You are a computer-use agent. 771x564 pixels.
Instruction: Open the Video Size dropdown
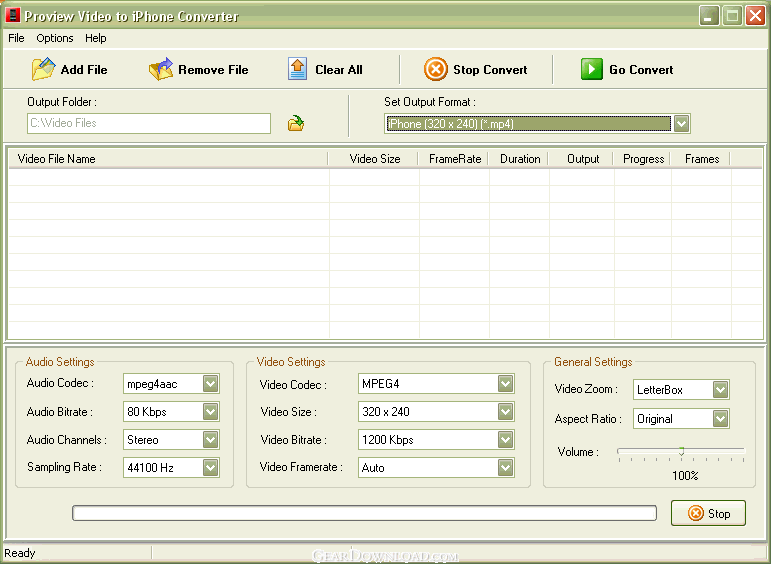point(436,412)
